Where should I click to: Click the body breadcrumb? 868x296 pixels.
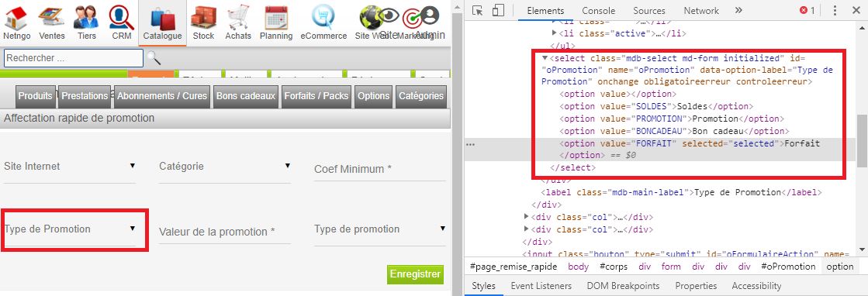[579, 267]
